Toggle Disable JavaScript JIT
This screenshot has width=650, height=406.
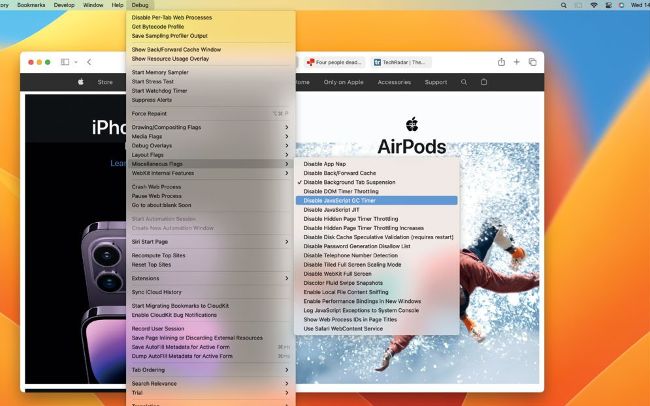(377, 209)
